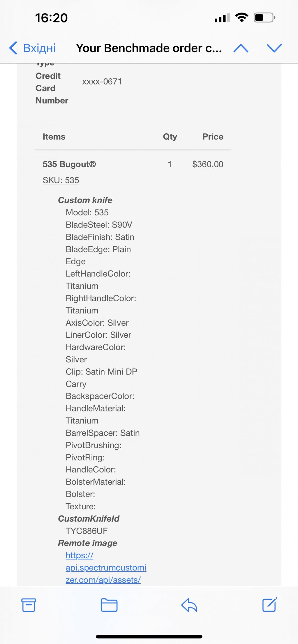Image resolution: width=298 pixels, height=644 pixels.
Task: Tap the xxxx-0671 credit card number
Action: (102, 82)
